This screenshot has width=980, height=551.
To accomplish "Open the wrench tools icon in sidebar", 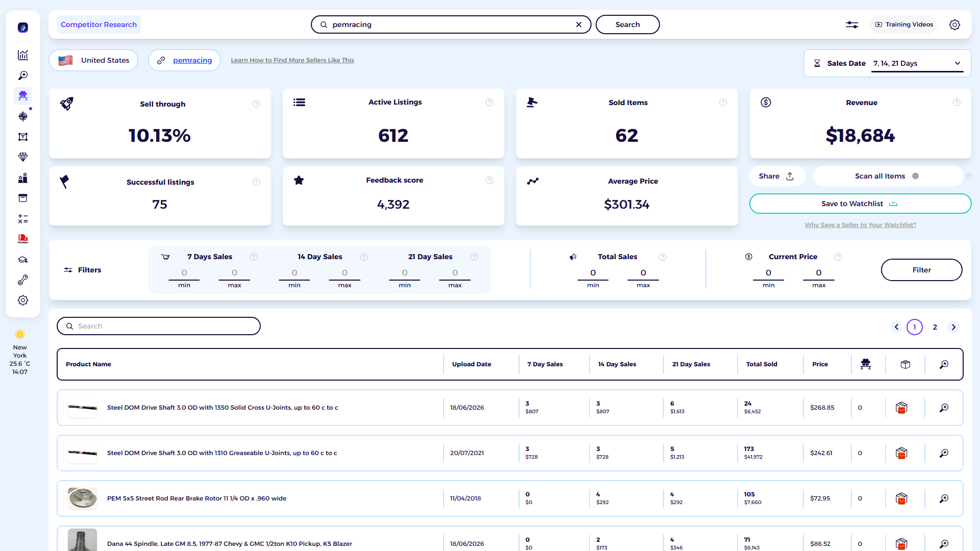I will coord(23,280).
